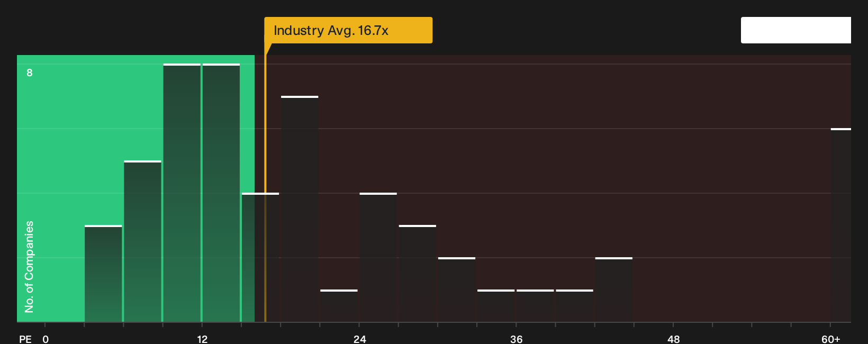The width and height of the screenshot is (868, 344).
Task: Choose the bar for PE 24 to 27
Action: (x=378, y=257)
